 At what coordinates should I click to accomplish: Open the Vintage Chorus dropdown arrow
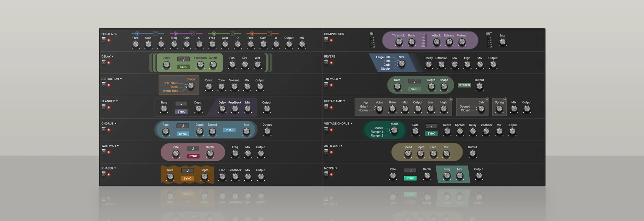[351, 123]
